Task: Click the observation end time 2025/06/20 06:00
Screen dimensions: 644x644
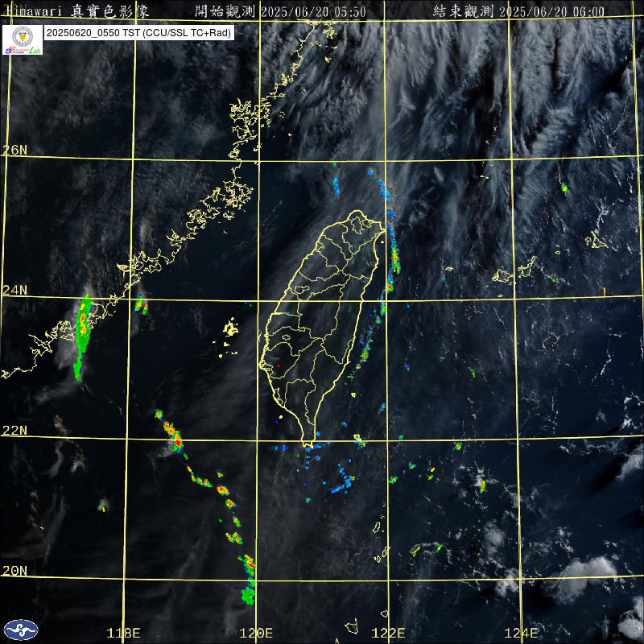Action: coord(552,11)
